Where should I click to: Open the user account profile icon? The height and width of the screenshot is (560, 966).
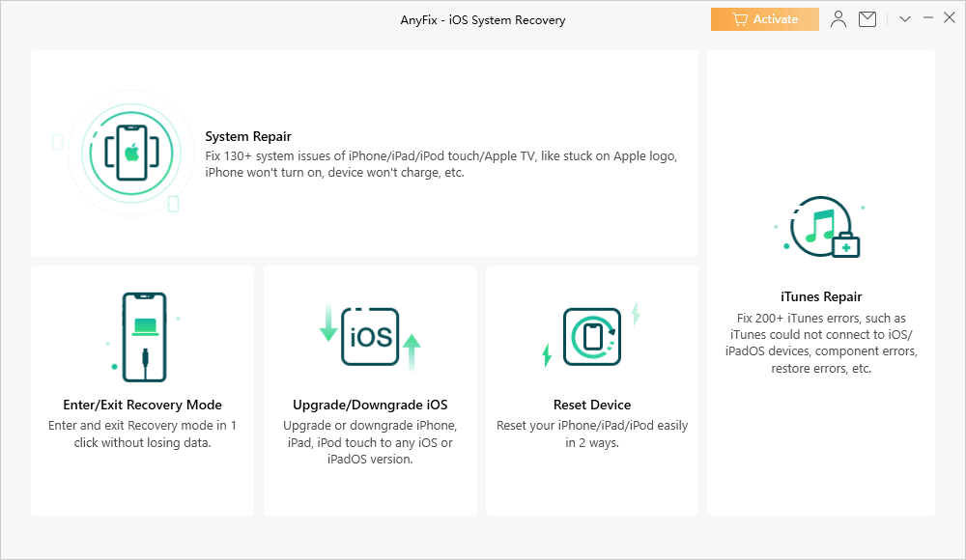point(838,19)
